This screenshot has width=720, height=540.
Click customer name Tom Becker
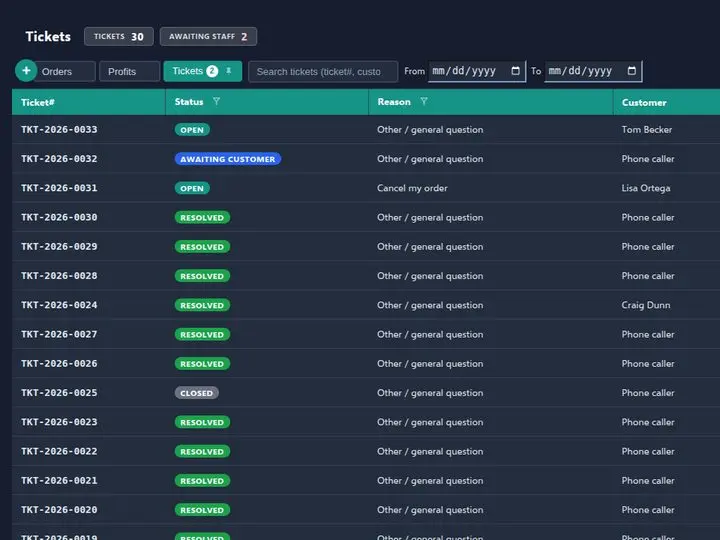point(647,129)
